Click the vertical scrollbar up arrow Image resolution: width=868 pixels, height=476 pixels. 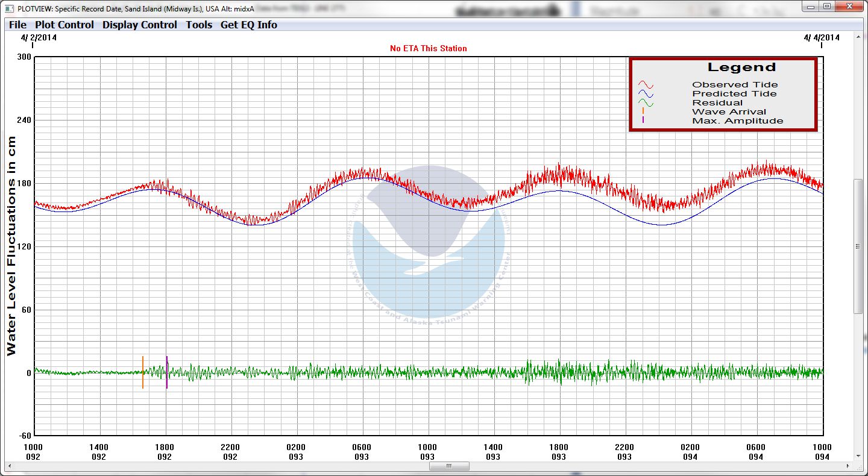tap(858, 37)
